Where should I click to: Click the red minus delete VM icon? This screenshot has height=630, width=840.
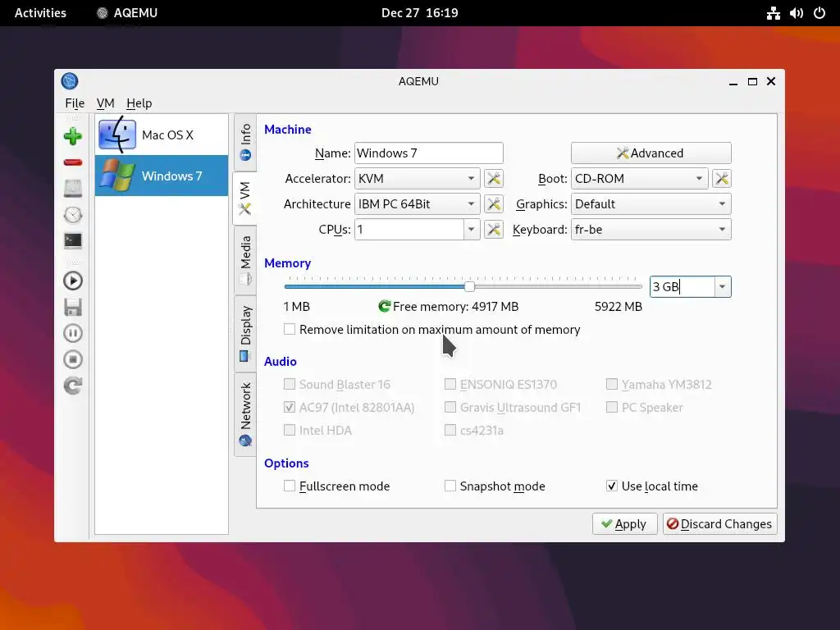73,162
